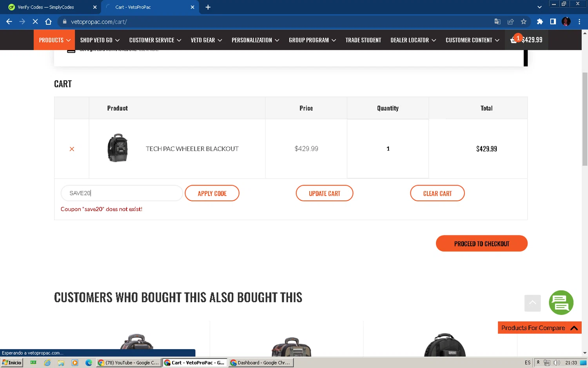
Task: Open TECH PAC WHEELER BLACKOUT product link
Action: click(192, 149)
